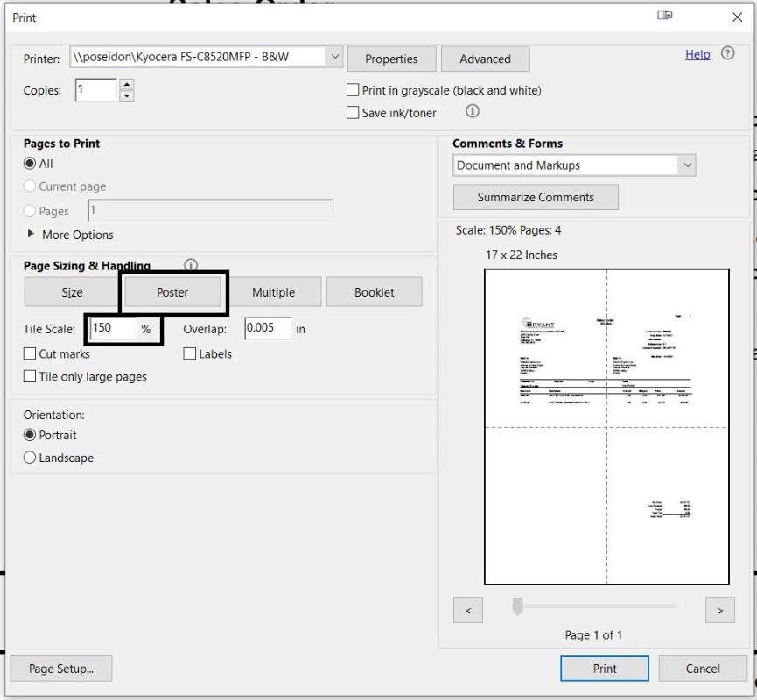Increase copies with the up spinner arrow

coord(127,85)
